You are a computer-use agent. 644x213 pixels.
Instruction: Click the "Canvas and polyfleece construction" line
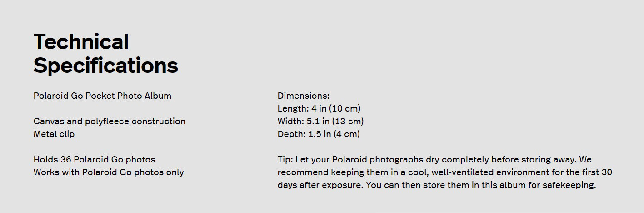109,122
